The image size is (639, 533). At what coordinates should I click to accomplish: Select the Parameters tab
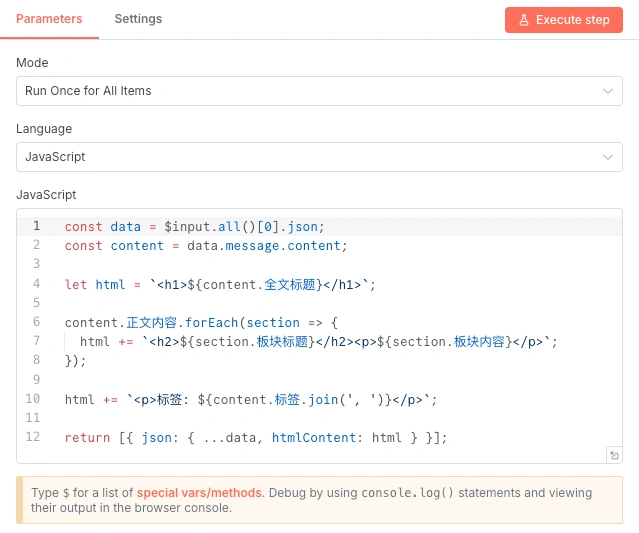point(49,19)
